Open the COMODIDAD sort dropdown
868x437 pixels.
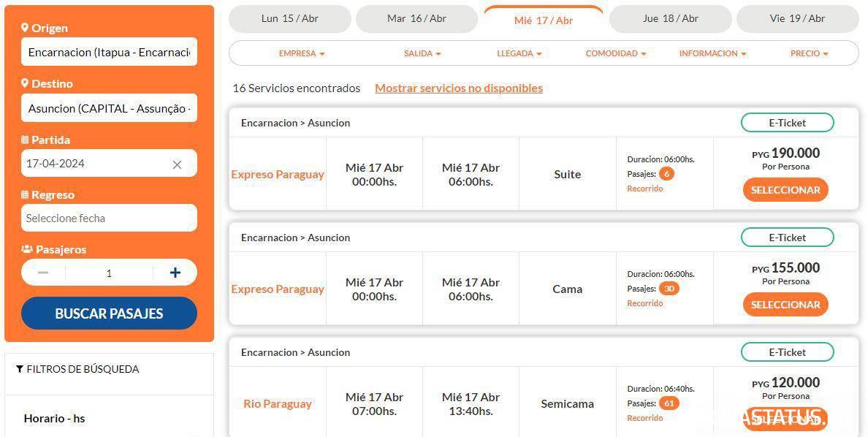click(x=616, y=54)
